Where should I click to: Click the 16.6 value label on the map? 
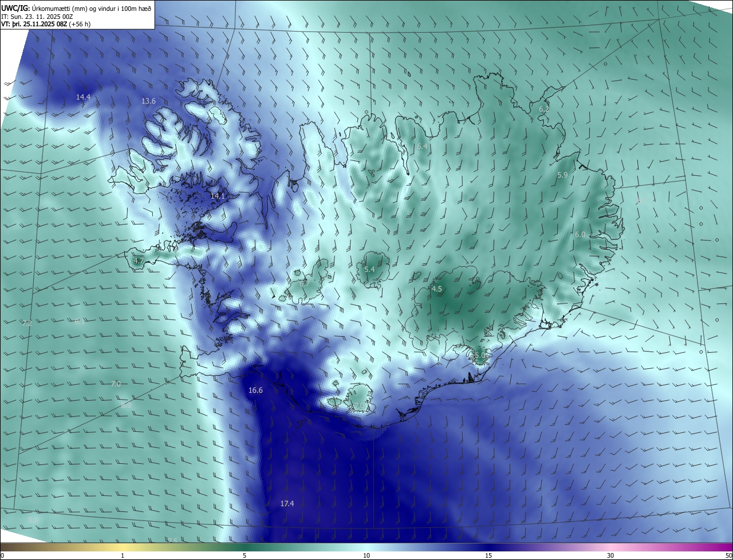click(255, 391)
